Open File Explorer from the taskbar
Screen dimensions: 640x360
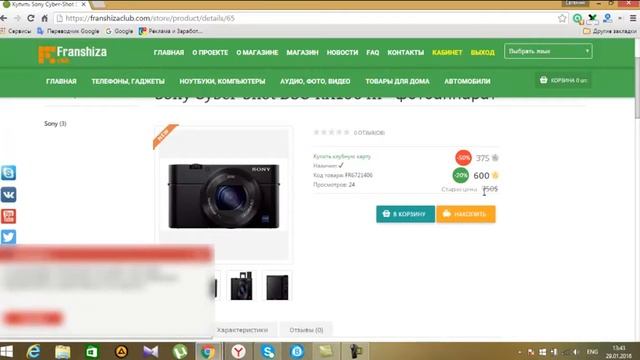(x=62, y=351)
